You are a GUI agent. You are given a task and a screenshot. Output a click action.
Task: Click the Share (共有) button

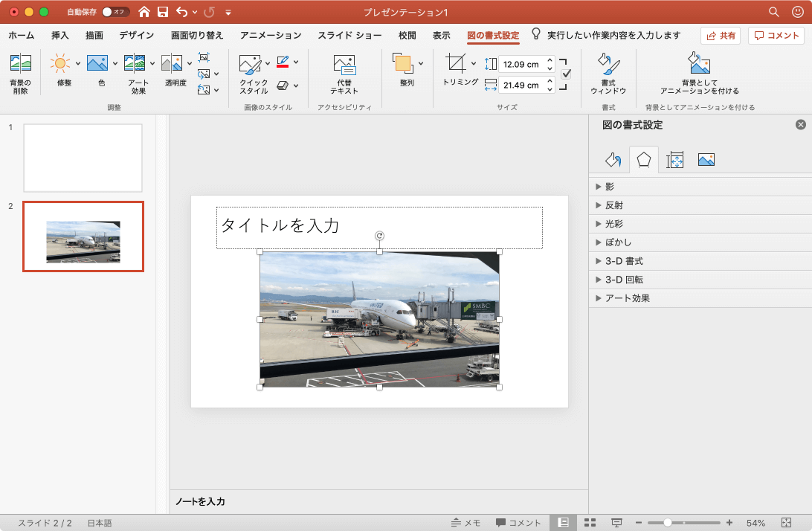(x=720, y=36)
